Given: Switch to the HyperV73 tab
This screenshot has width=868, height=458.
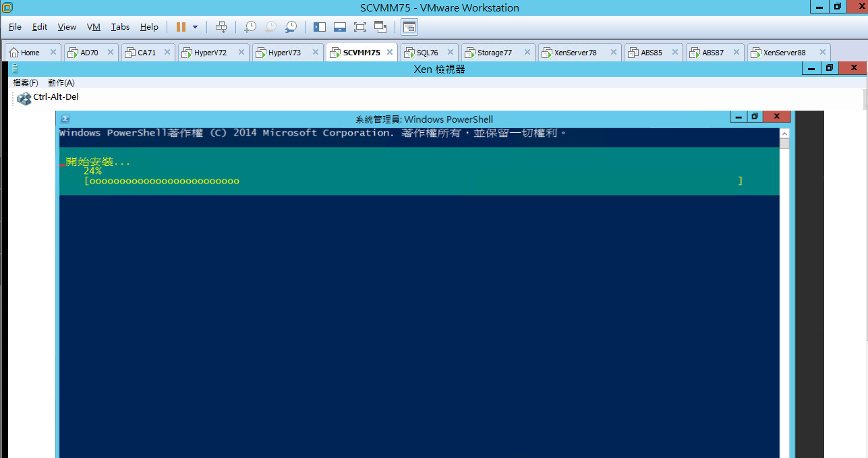Looking at the screenshot, I should pos(288,53).
